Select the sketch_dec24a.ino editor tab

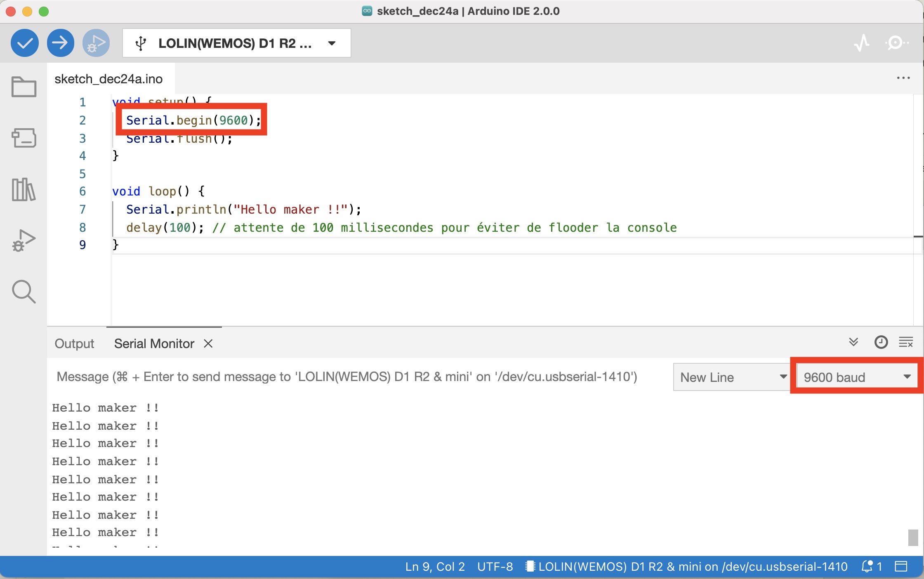point(108,79)
